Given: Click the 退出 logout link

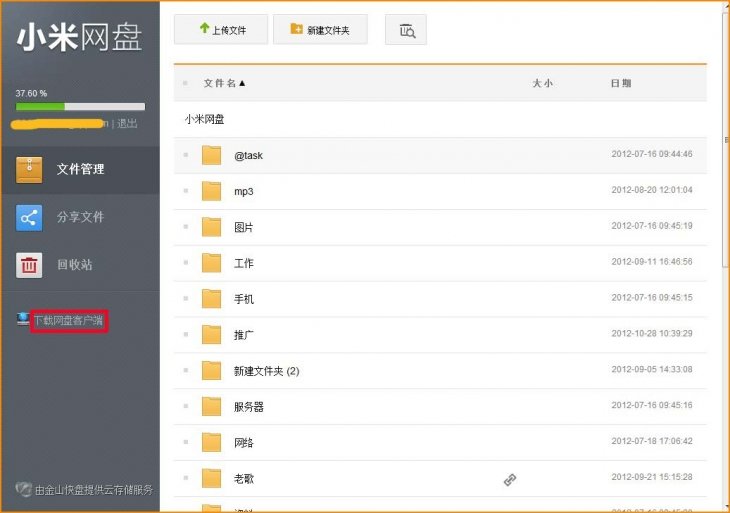Looking at the screenshot, I should (127, 123).
